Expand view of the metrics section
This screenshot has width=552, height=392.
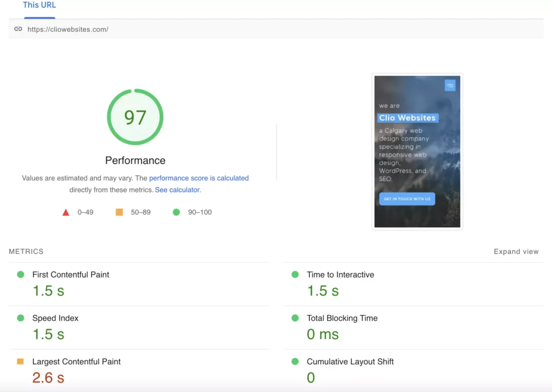click(x=516, y=251)
